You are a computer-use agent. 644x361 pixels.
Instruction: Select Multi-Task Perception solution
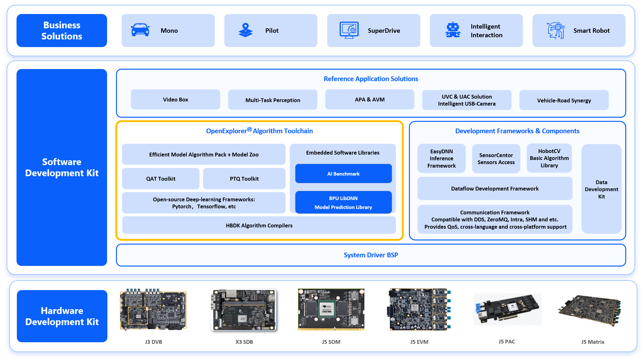click(x=273, y=100)
